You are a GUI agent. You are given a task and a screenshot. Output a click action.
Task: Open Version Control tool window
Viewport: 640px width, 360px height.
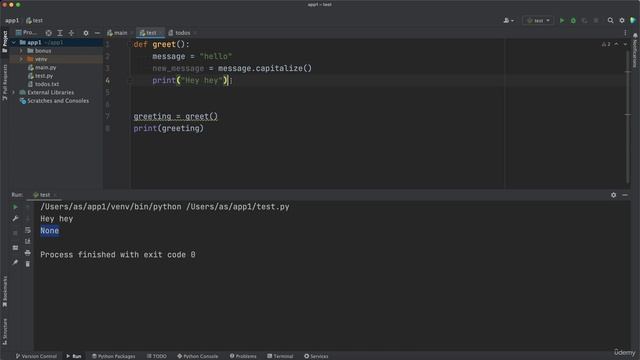coord(36,356)
